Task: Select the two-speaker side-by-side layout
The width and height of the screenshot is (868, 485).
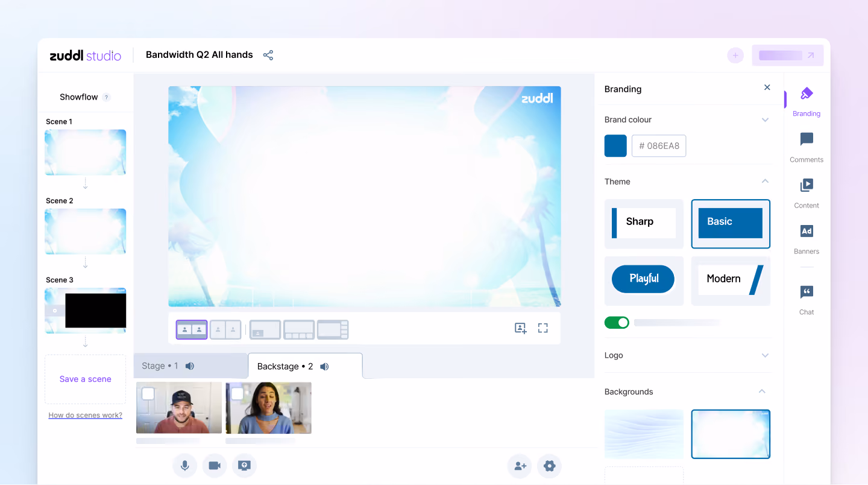Action: click(x=192, y=330)
